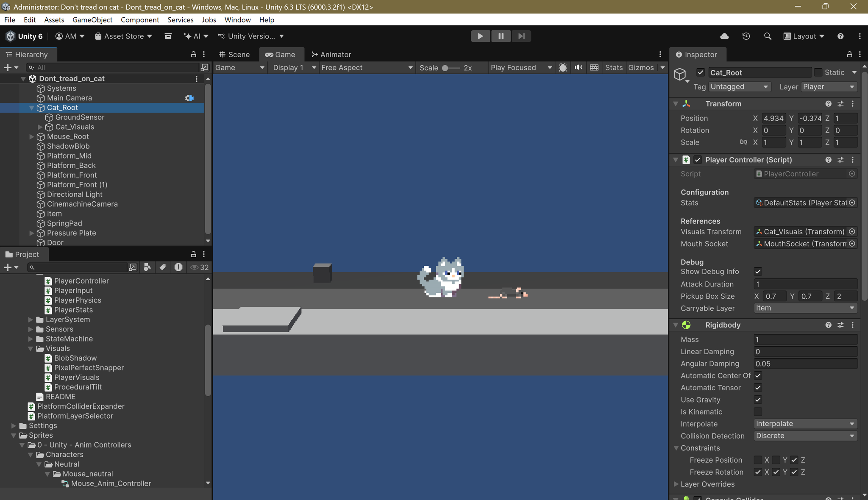
Task: Open the Asset Store button
Action: pyautogui.click(x=123, y=36)
